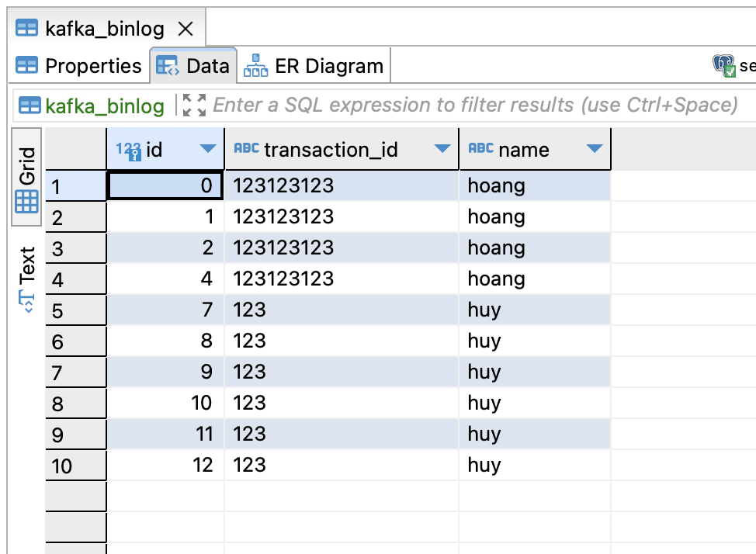
Task: Select the kafka_binlog editor tab
Action: pyautogui.click(x=107, y=29)
